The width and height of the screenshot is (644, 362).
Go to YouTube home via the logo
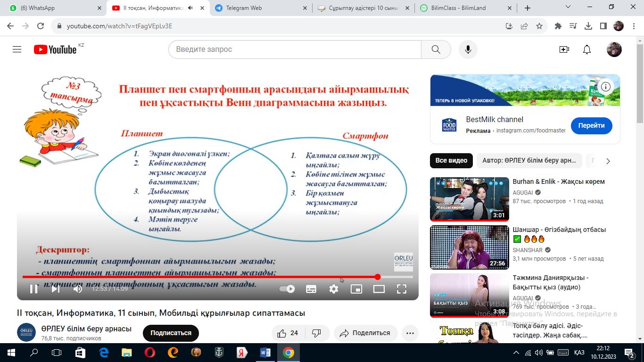[55, 49]
